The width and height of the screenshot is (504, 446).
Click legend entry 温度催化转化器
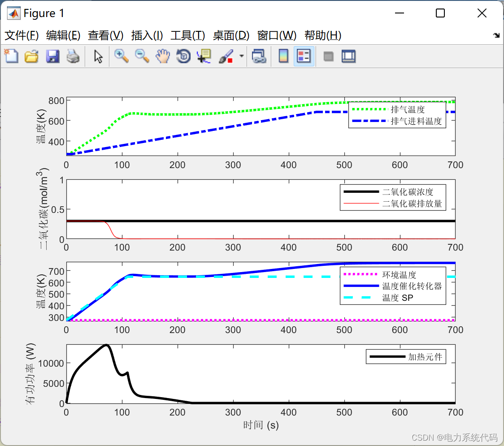click(x=412, y=286)
